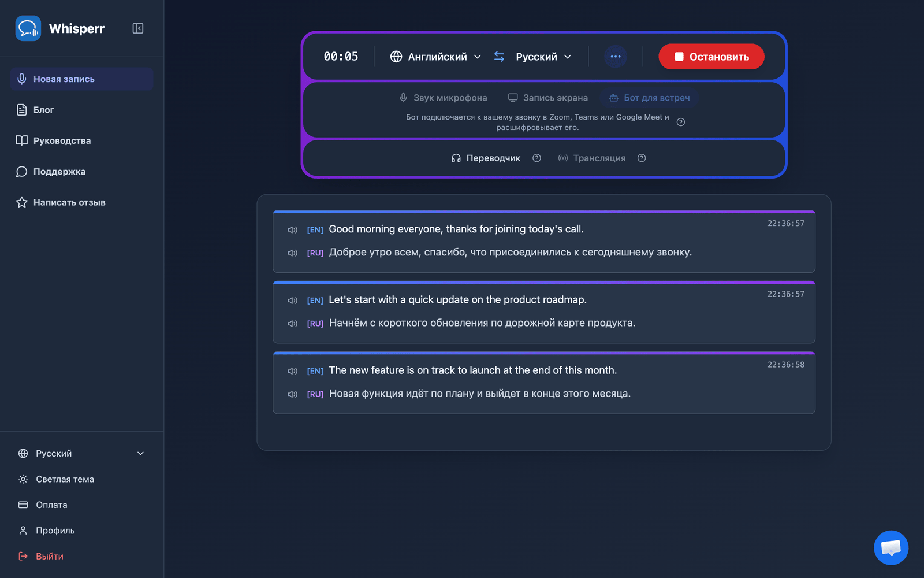
Task: Click the star icon of Написать отзыв
Action: tap(22, 202)
